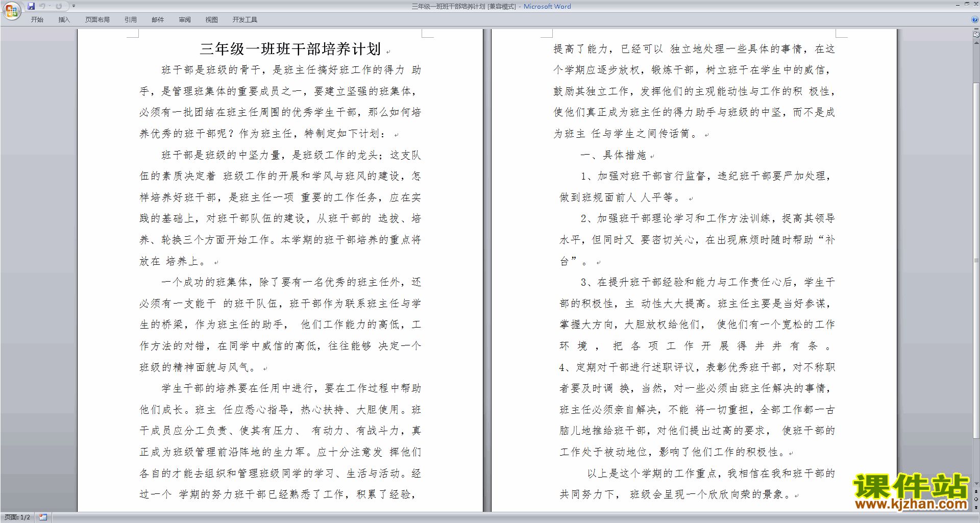The image size is (980, 523).
Task: Click the vertical scrollbar down arrow
Action: click(976, 483)
